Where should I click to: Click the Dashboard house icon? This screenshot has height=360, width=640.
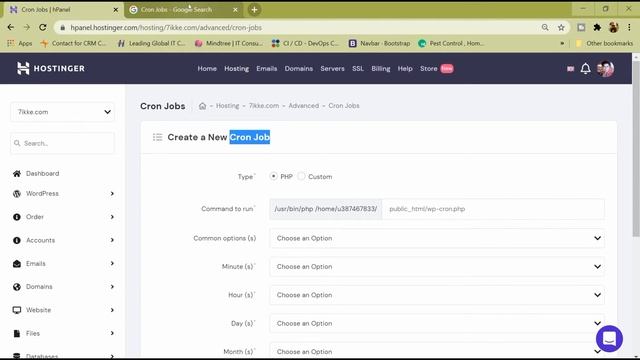[17, 173]
